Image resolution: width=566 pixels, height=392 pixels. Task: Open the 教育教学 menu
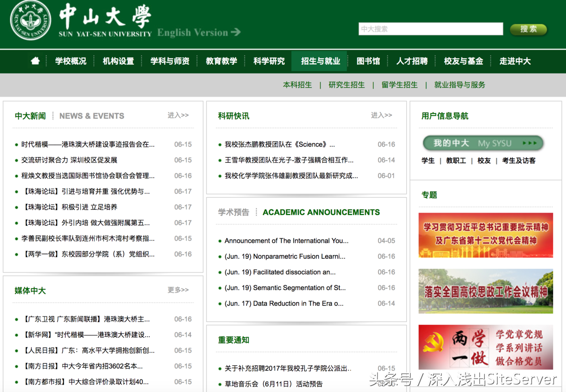221,61
